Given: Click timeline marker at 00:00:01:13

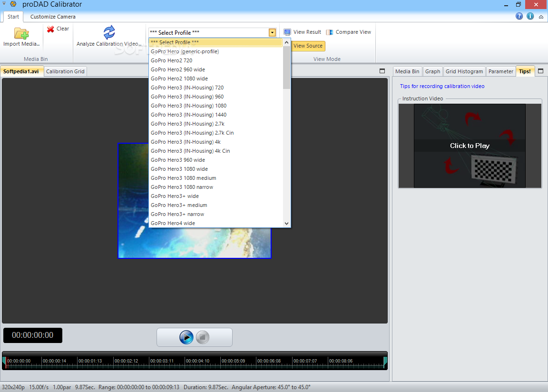Looking at the screenshot, I should pos(90,361).
